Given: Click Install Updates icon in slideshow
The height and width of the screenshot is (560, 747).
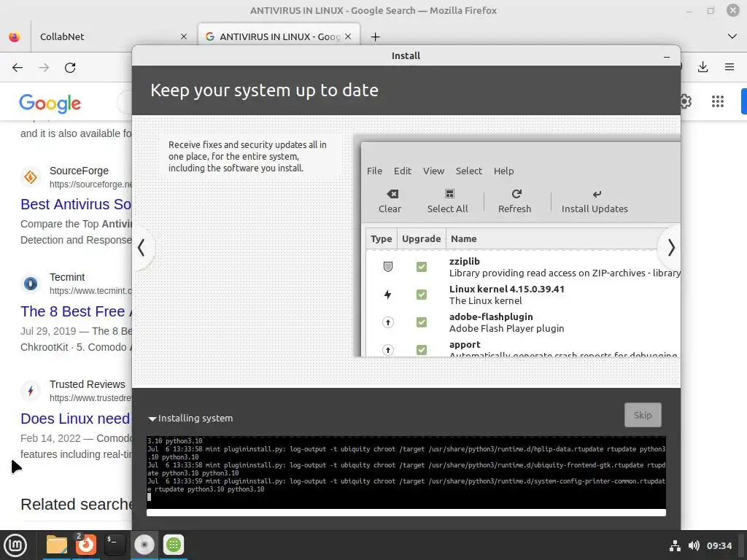Looking at the screenshot, I should point(597,194).
